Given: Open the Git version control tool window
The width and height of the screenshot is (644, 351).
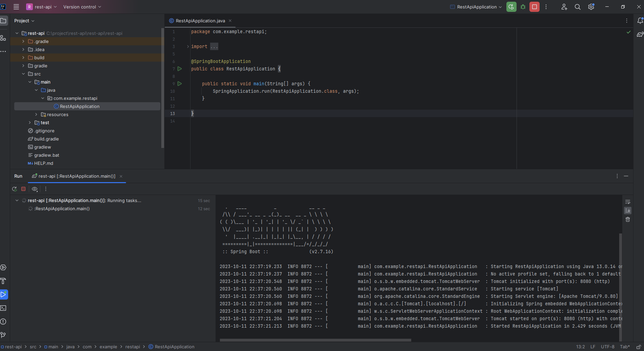Looking at the screenshot, I should click(3, 335).
